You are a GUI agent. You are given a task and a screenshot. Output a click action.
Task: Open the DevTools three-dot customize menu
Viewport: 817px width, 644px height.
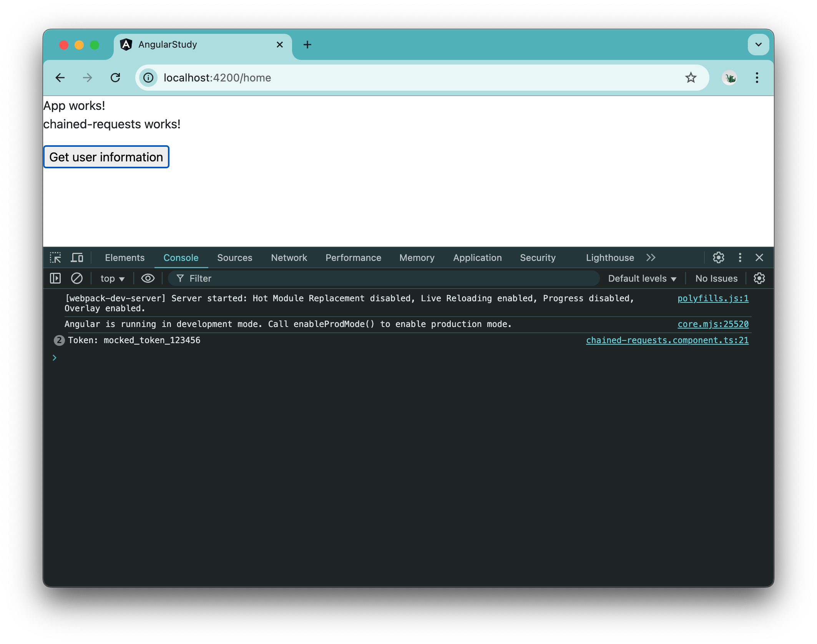[x=740, y=257]
